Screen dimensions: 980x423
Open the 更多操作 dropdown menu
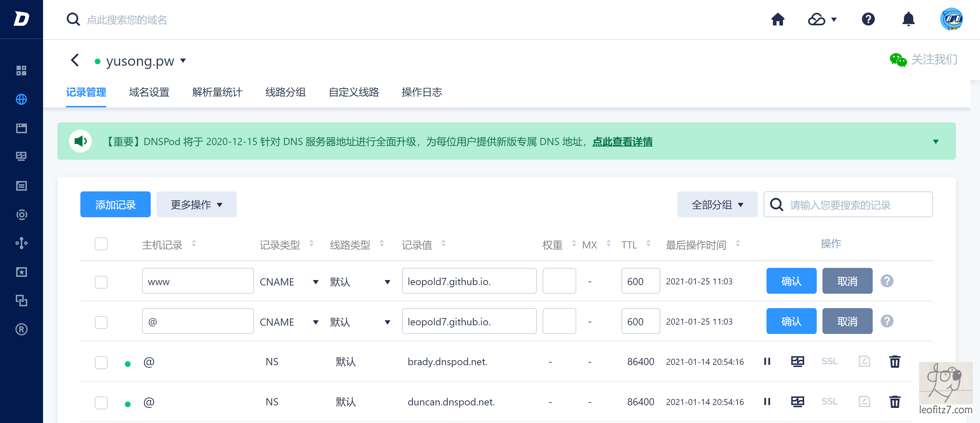pyautogui.click(x=196, y=205)
